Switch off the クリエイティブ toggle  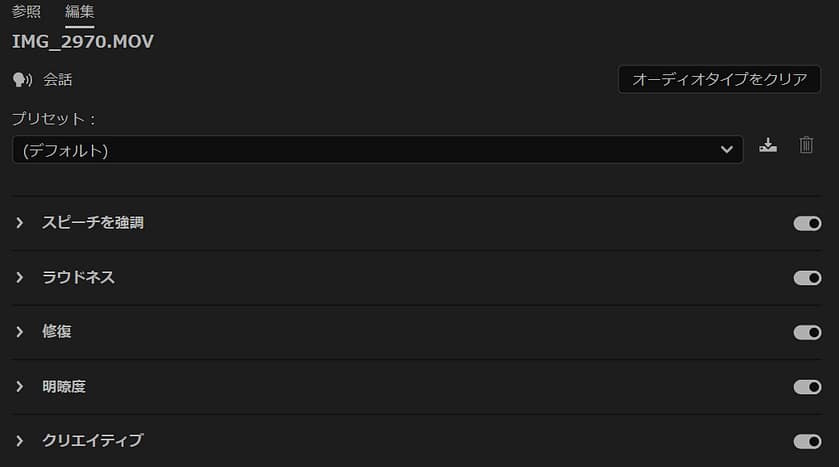[807, 440]
